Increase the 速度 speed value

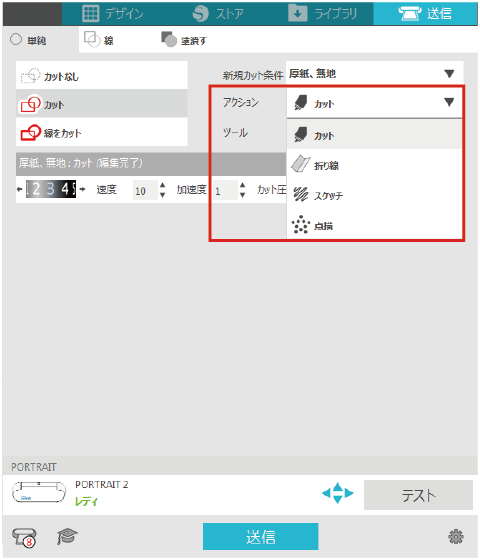162,185
